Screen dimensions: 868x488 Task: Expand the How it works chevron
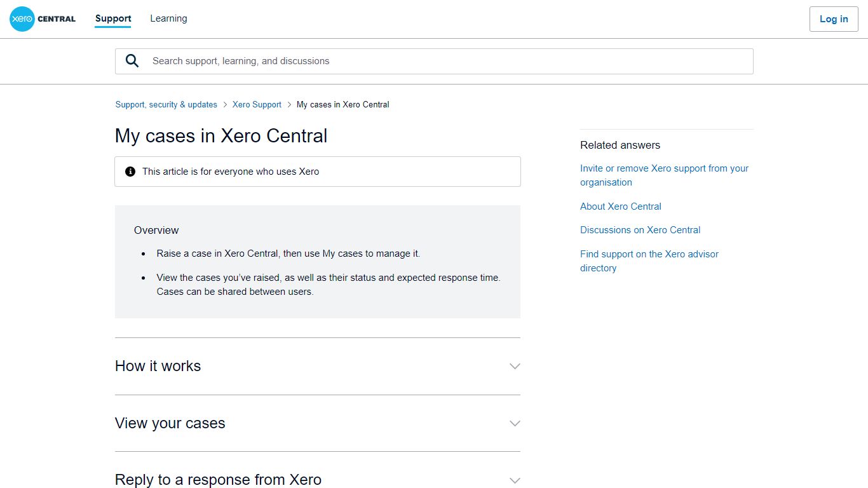(515, 366)
